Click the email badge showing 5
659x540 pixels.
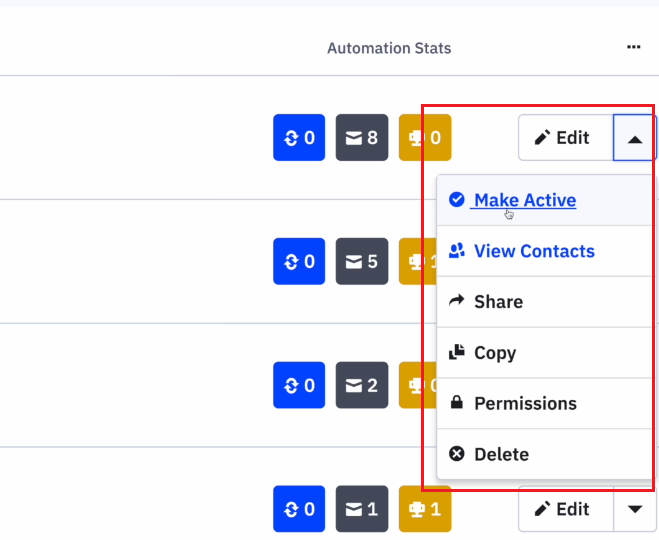point(361,262)
